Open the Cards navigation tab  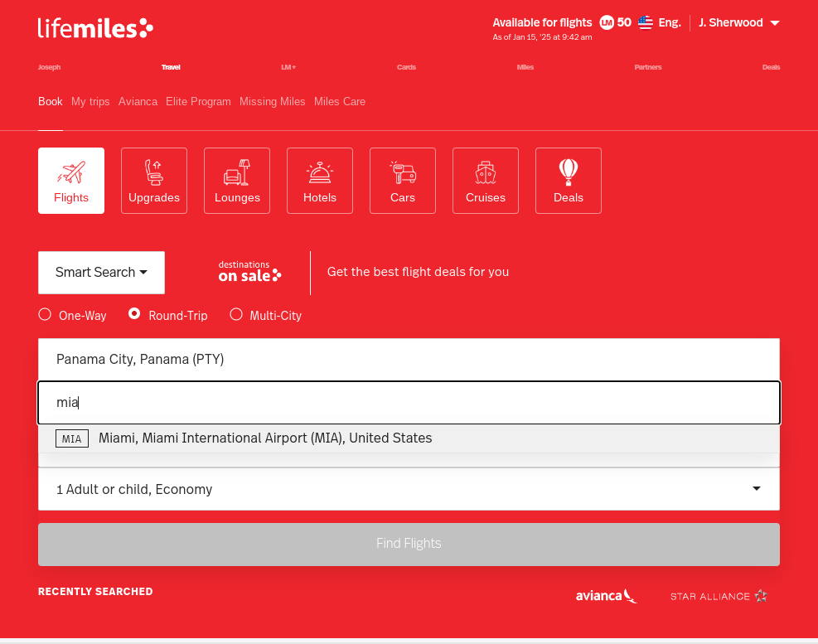(x=406, y=67)
